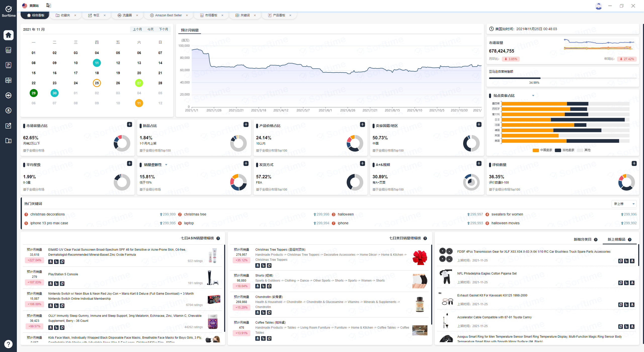Click the translate icon beside site selector
The width and height of the screenshot is (644, 352).
pyautogui.click(x=49, y=5)
